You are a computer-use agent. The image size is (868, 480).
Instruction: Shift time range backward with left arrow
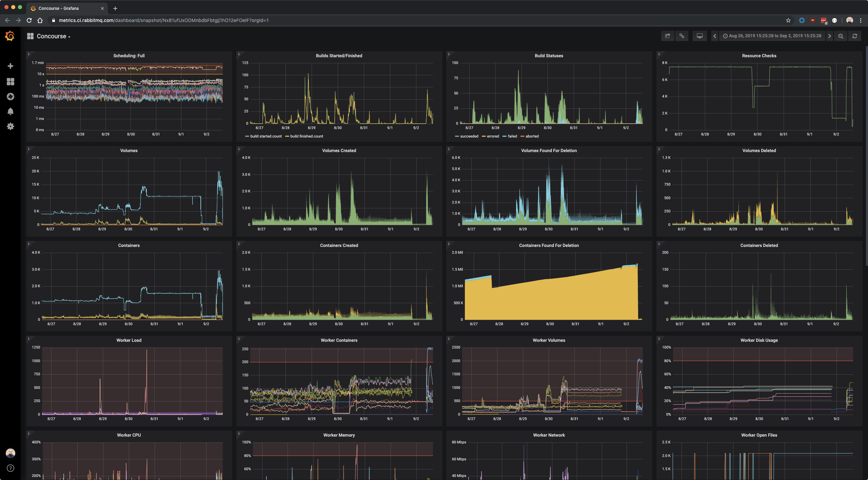pyautogui.click(x=714, y=36)
